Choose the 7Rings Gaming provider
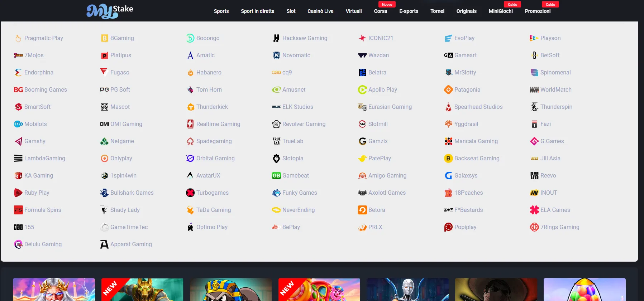 pyautogui.click(x=555, y=227)
